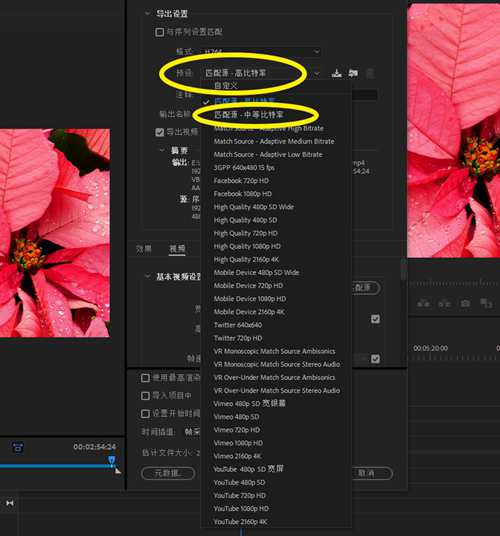Enable the import into project checkbox

(x=145, y=396)
